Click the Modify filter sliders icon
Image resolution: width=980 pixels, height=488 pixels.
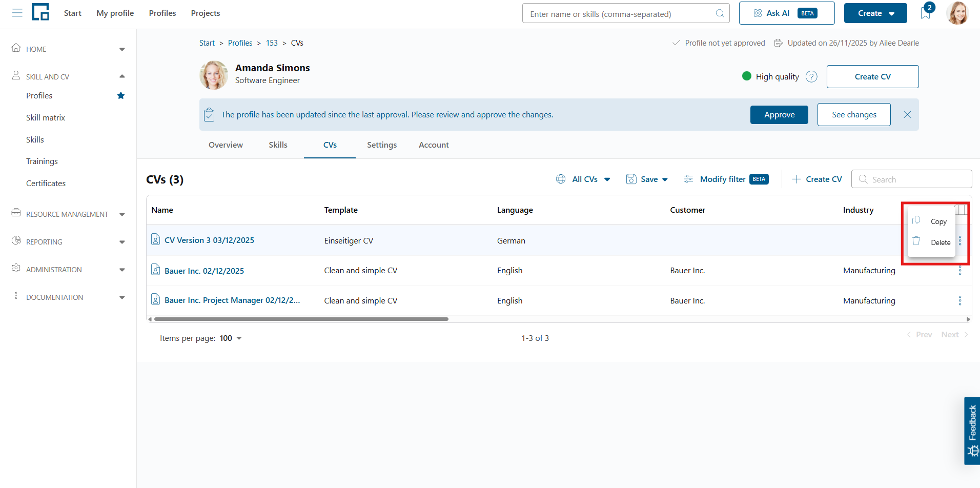pyautogui.click(x=688, y=179)
